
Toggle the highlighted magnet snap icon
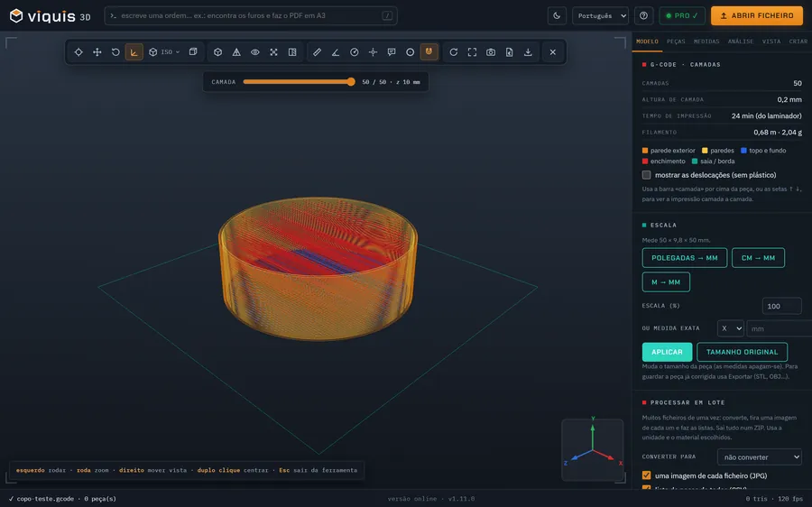tap(429, 51)
